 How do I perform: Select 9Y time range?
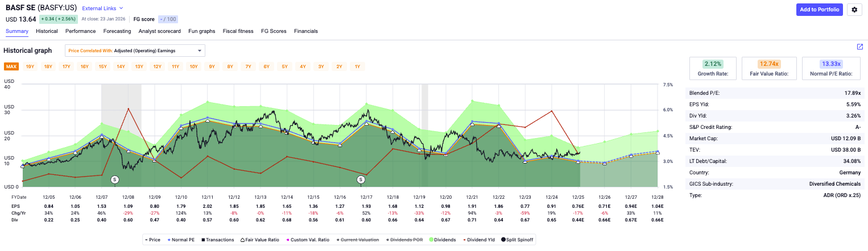coord(212,66)
